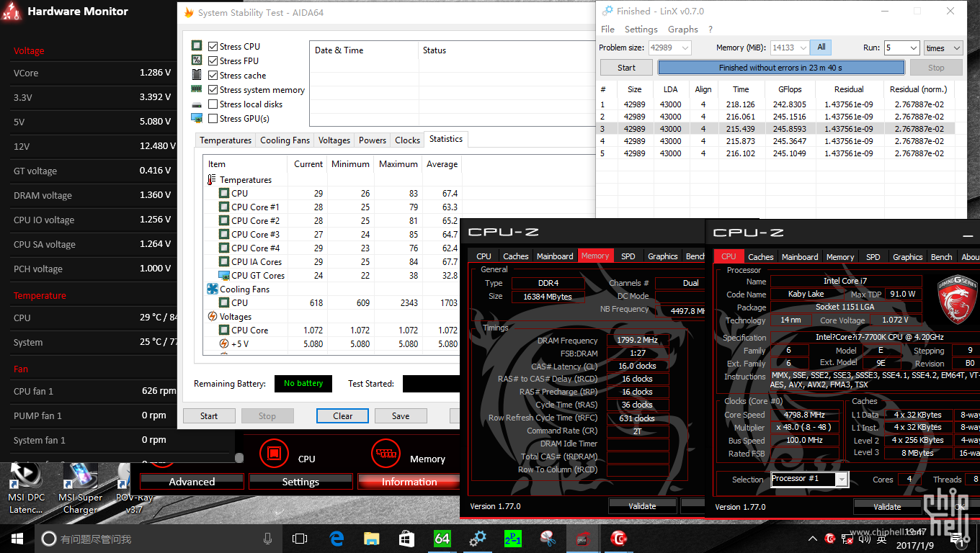Click the Cooling Fans fan icon in AIDA64

coord(213,289)
